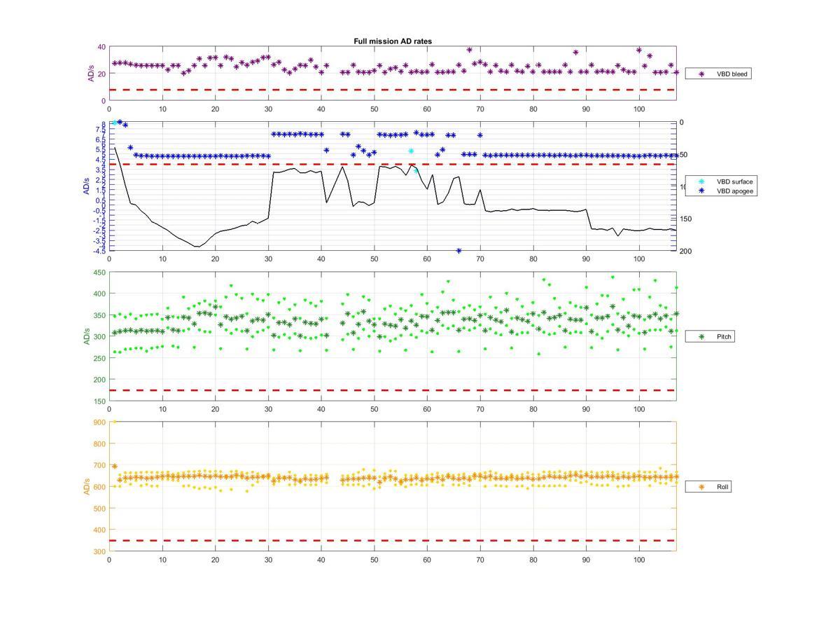Click the purple star marker in VBD bleed legend
The width and height of the screenshot is (840, 620).
[701, 74]
